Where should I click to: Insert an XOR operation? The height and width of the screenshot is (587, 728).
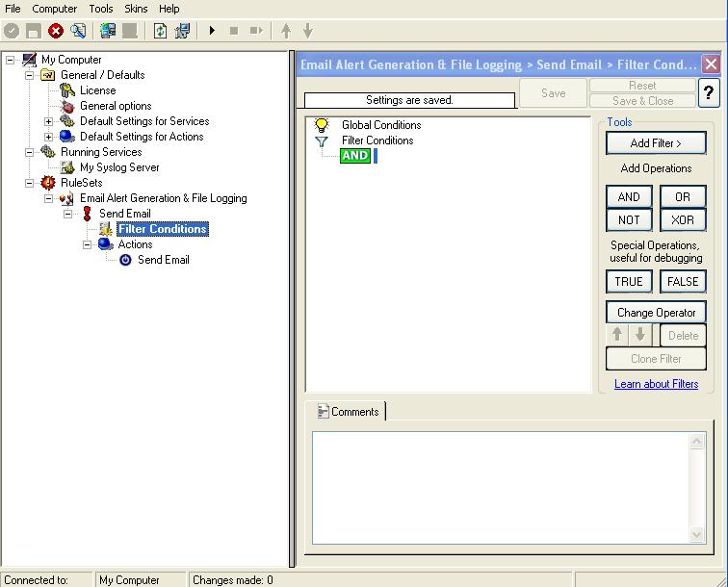[x=683, y=220]
